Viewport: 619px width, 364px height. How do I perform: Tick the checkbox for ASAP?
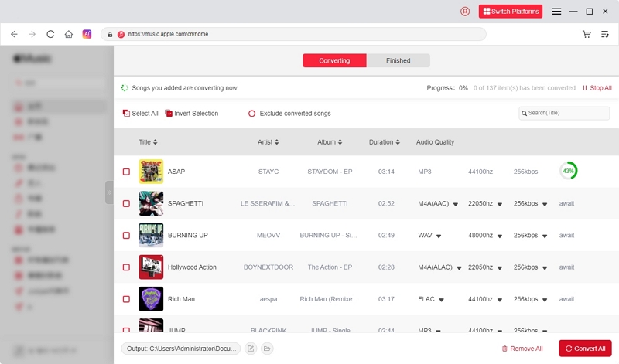[126, 172]
